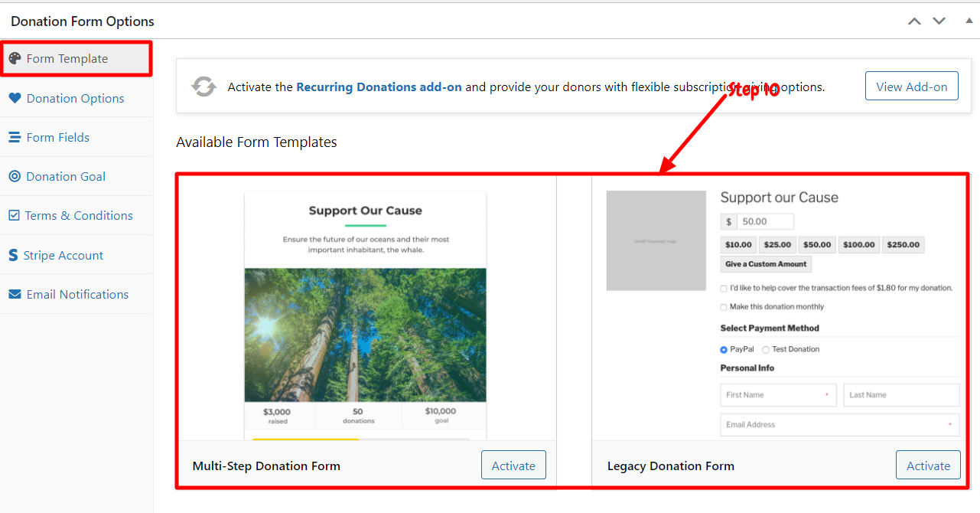The height and width of the screenshot is (513, 980).
Task: Open the Email Notifications tab
Action: coord(77,294)
